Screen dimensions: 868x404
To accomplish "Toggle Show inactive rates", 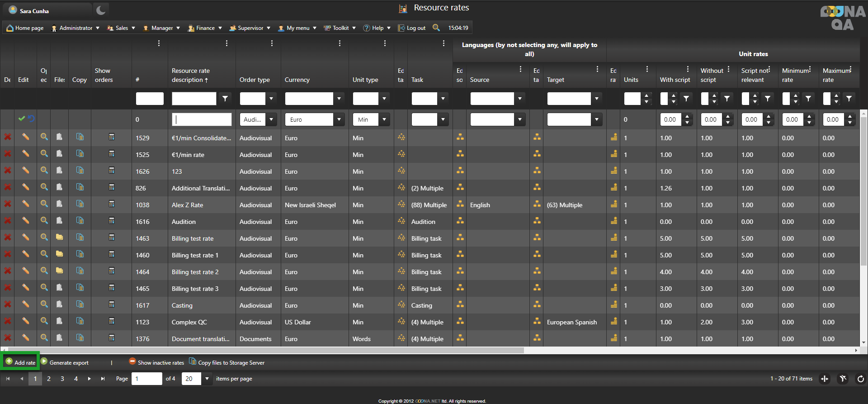I will 156,362.
